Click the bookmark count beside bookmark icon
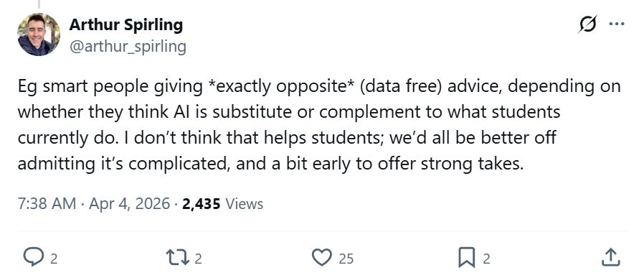The image size is (644, 278). [x=486, y=259]
